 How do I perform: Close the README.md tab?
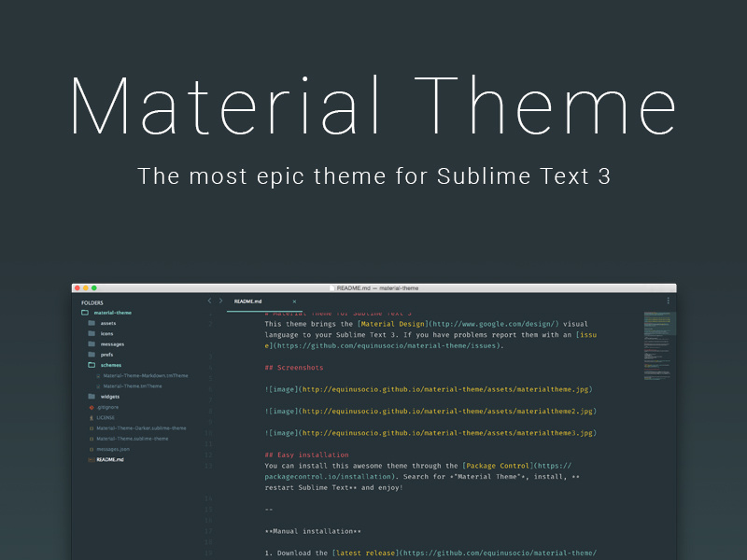(x=294, y=301)
